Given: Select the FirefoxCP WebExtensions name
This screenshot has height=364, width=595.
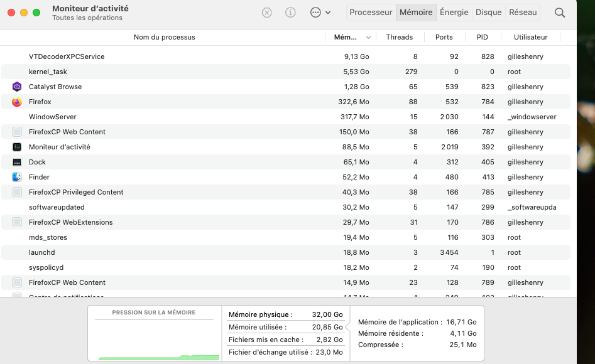Looking at the screenshot, I should [x=70, y=222].
